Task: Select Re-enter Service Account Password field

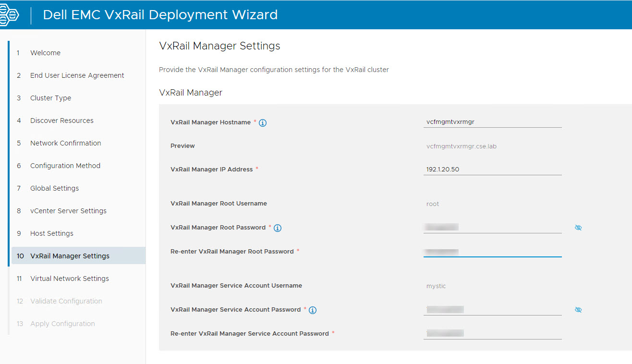Action: [x=492, y=334]
